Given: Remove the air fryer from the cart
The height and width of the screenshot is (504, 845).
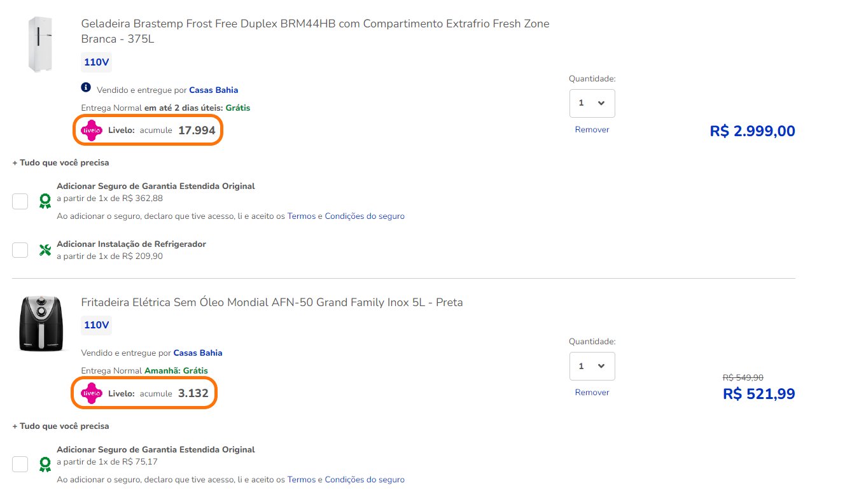Looking at the screenshot, I should [592, 393].
